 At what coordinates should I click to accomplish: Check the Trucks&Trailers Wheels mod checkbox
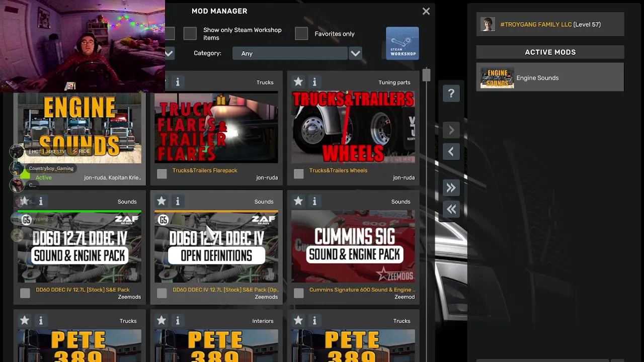(298, 174)
